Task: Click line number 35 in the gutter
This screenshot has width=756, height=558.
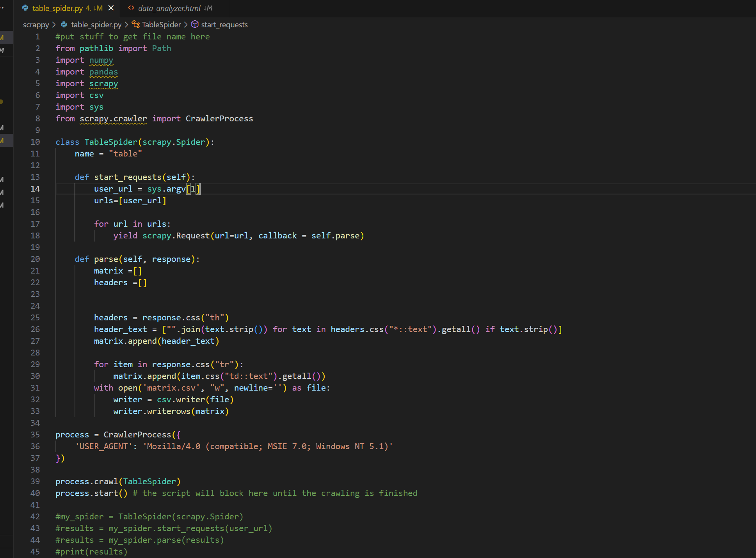Action: coord(35,435)
